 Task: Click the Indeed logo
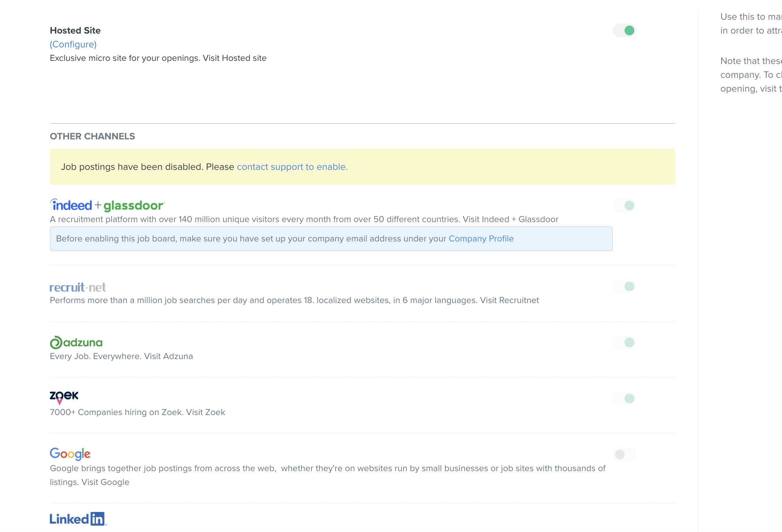71,205
